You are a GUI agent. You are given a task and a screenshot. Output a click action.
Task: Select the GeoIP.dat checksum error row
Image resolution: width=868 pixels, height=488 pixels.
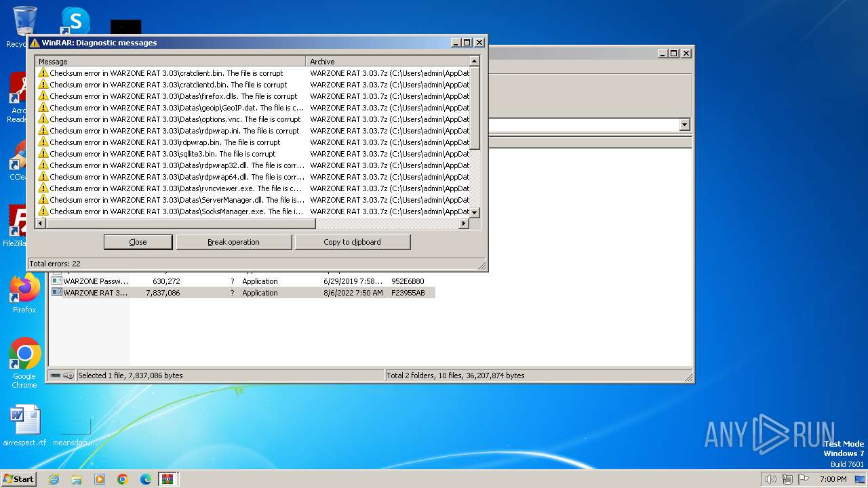[252, 108]
